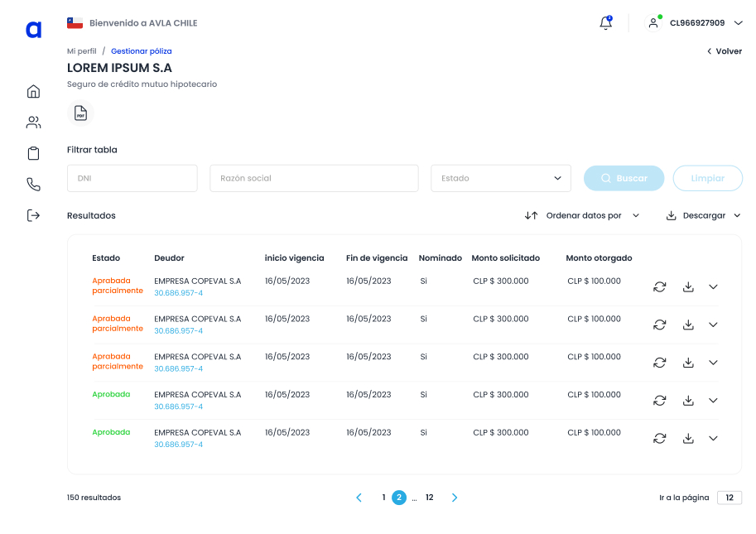Image resolution: width=756 pixels, height=534 pixels.
Task: Click the phone contact icon in the sidebar
Action: pos(33,185)
